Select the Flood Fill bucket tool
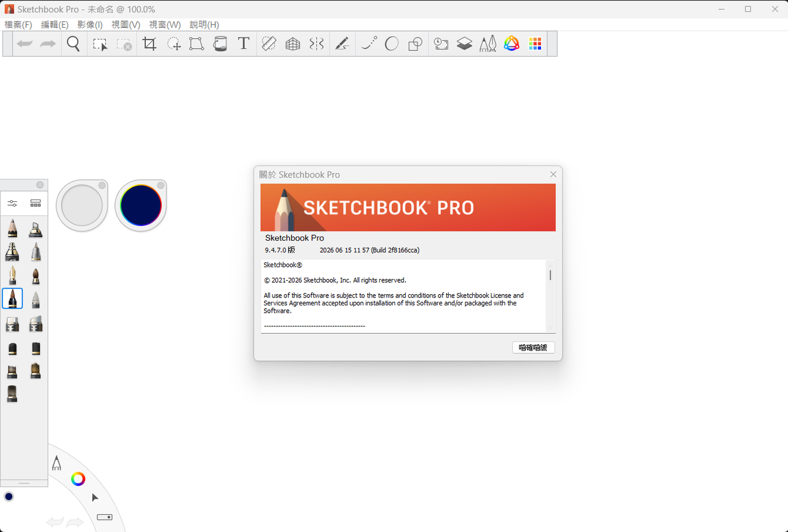 [x=220, y=44]
